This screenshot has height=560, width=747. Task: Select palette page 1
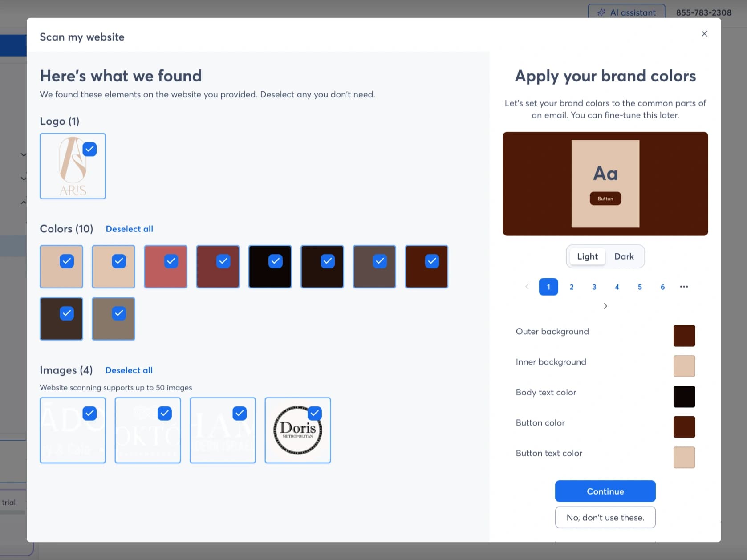pos(548,287)
